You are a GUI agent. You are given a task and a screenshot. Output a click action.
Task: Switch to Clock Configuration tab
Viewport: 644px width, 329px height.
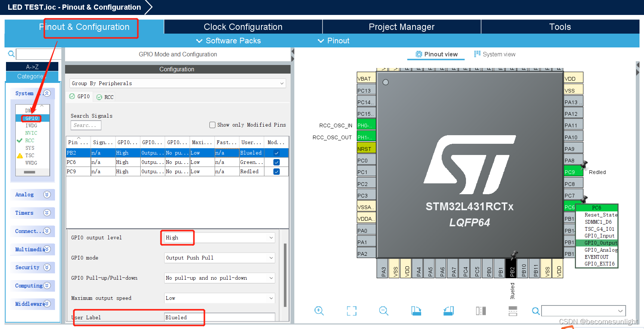click(243, 27)
